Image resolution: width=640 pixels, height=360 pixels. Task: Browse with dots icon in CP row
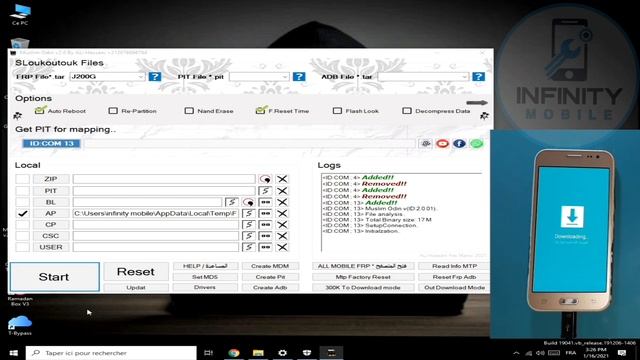click(x=265, y=224)
